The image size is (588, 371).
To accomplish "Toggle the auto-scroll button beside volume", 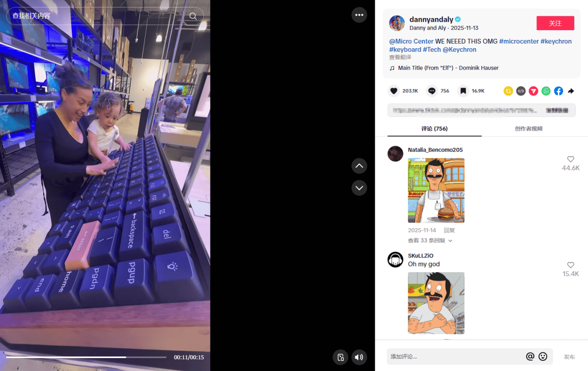I will point(340,357).
